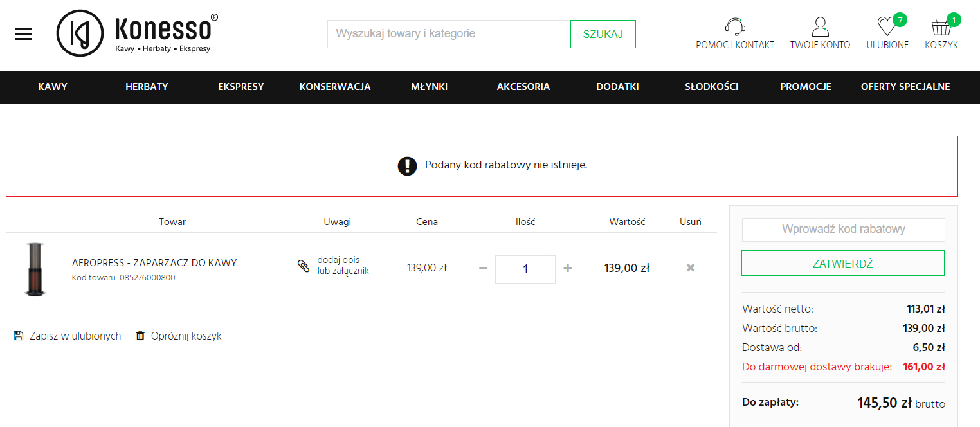
Task: Open Ulubione heart icon
Action: tap(887, 27)
